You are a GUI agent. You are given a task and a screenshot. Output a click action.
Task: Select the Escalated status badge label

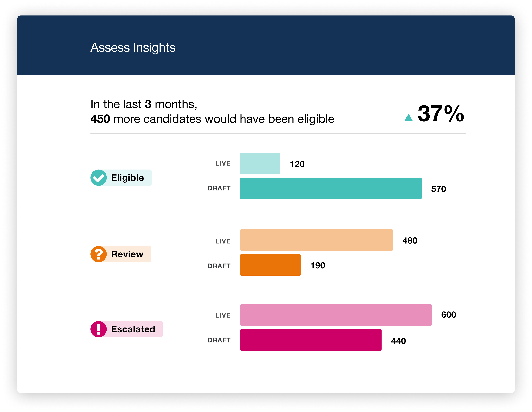[x=133, y=329]
